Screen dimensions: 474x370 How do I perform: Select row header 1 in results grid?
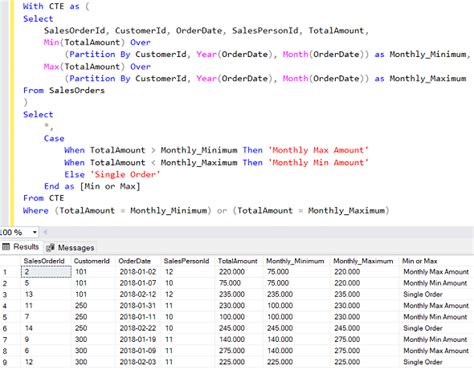pyautogui.click(x=5, y=272)
